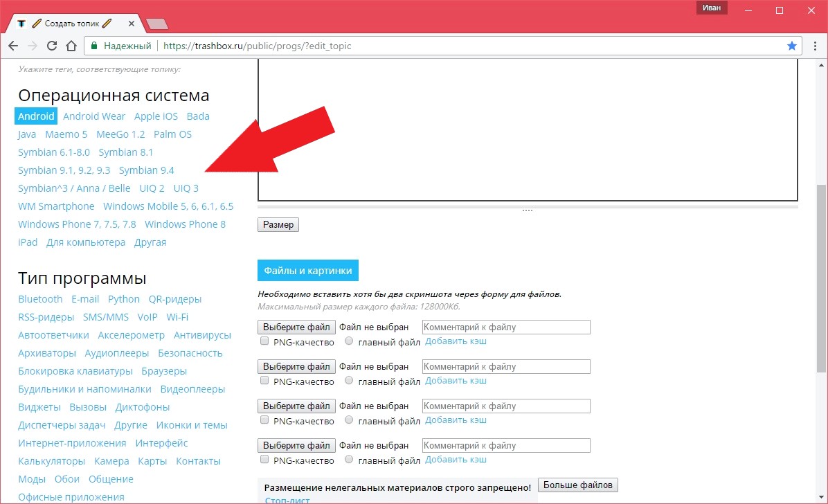Select главный файл radio for first file
This screenshot has height=504, width=828.
pos(348,341)
